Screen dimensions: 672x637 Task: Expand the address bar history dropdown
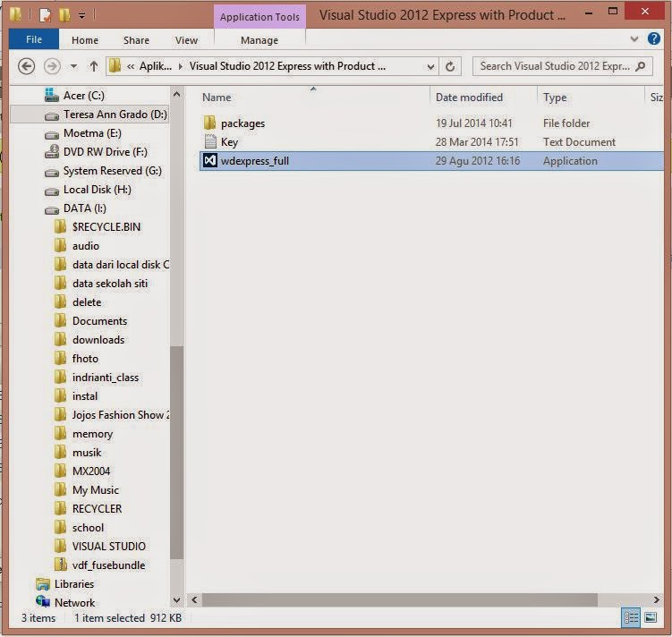[430, 66]
